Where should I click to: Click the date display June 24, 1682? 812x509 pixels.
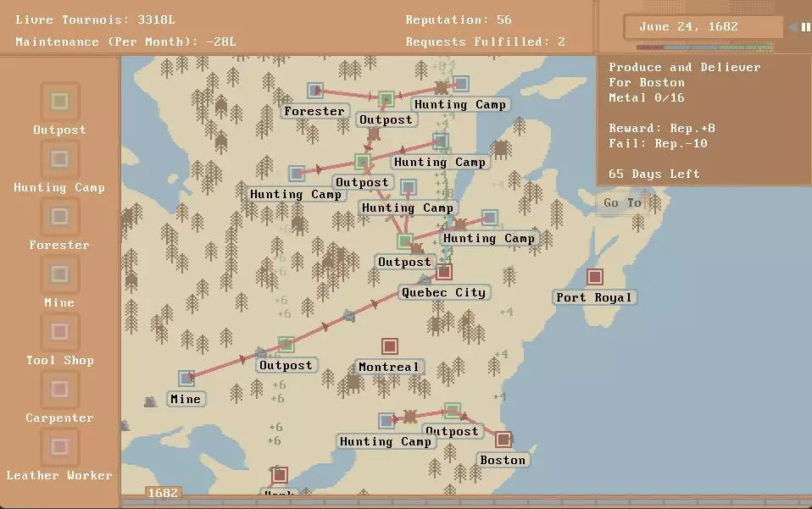point(688,27)
